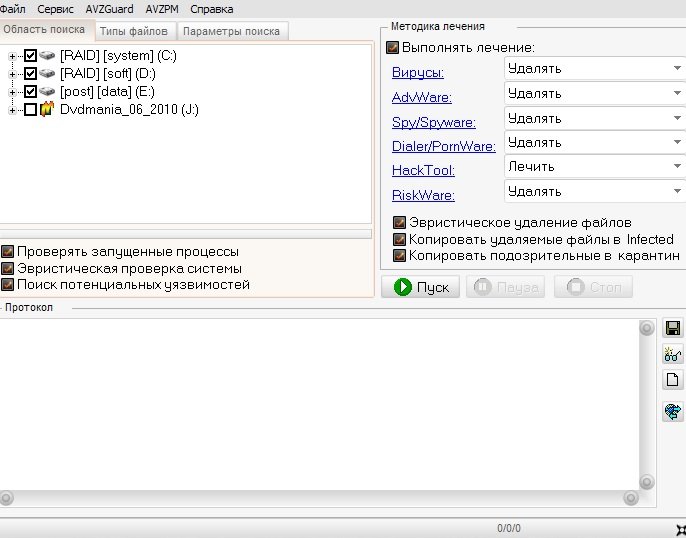
Task: Click the protocol scrollbar down button
Action: tap(647, 482)
